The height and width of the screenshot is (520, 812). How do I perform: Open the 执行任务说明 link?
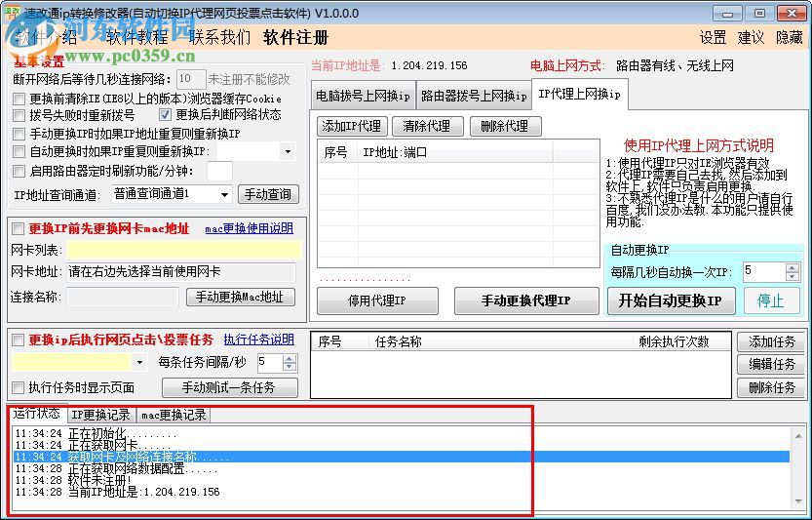(259, 340)
